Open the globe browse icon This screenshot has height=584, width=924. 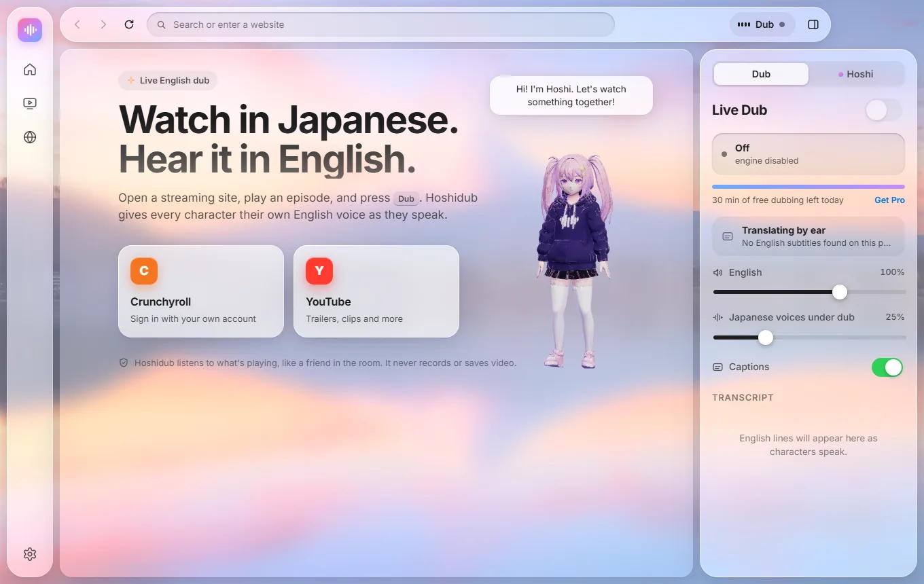click(30, 137)
